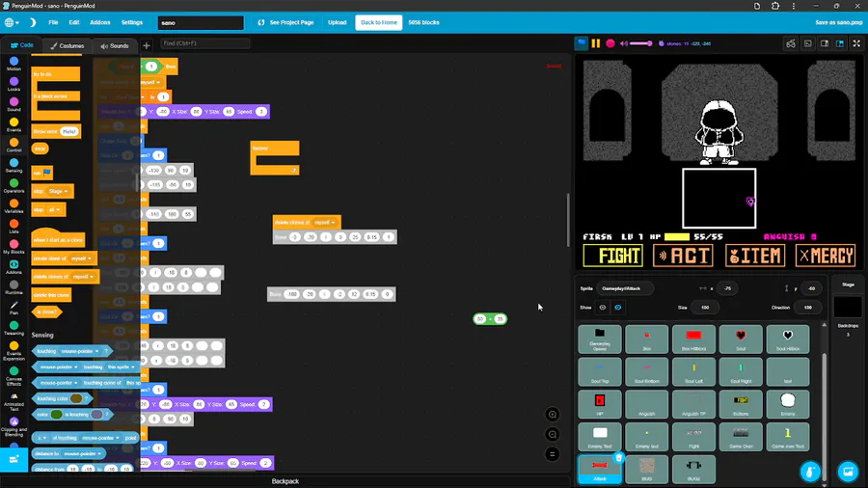Viewport: 868px width, 488px height.
Task: Open 'touching mouse-pointer' dropdown
Action: coord(80,351)
